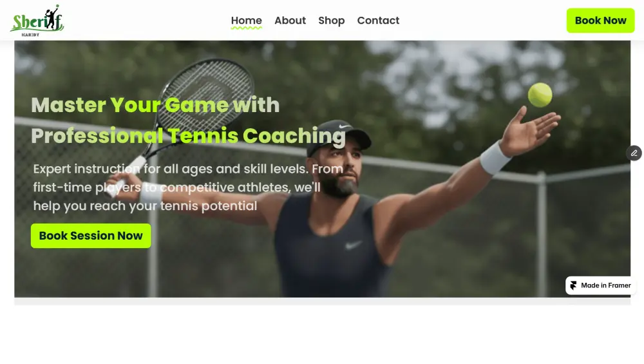The image size is (644, 364).
Task: Click the Framer logo icon in badge
Action: [x=573, y=285]
